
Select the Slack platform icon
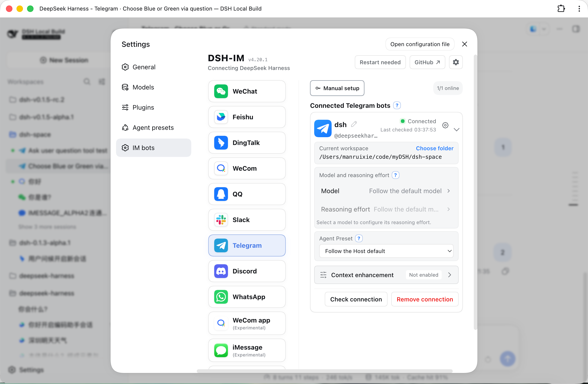pos(221,220)
